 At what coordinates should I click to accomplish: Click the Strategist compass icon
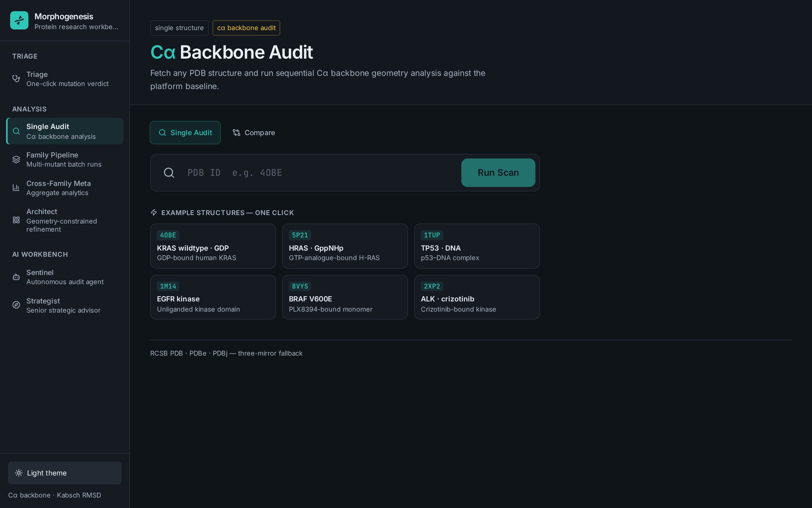click(x=16, y=305)
